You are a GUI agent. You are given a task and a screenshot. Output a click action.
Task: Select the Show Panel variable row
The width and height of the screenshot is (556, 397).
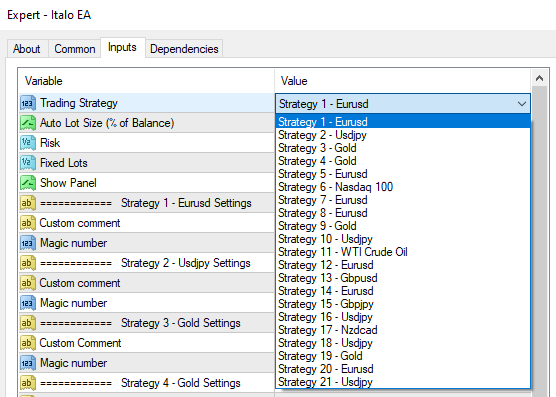[x=146, y=183]
